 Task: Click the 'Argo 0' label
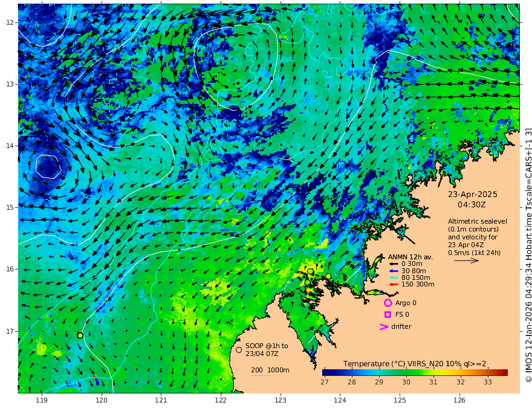coord(406,303)
